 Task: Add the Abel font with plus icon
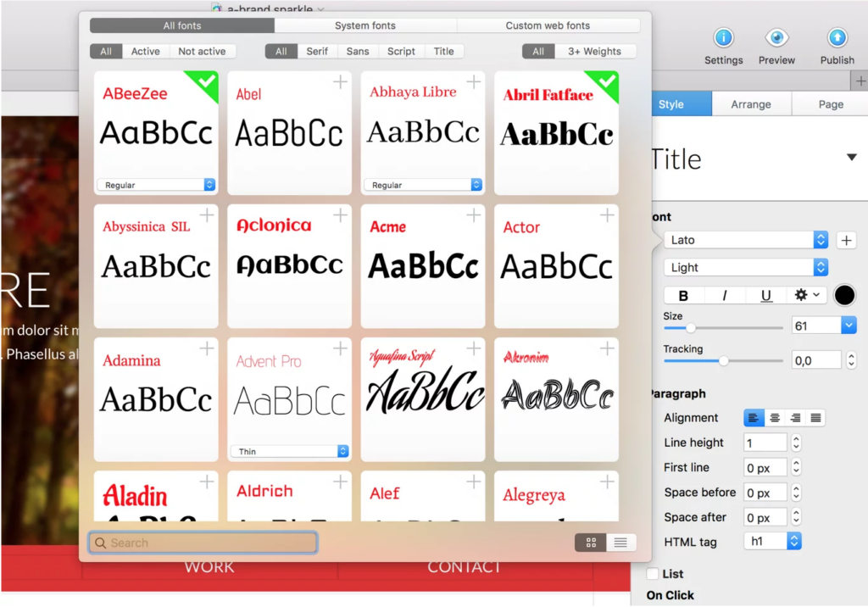point(340,82)
